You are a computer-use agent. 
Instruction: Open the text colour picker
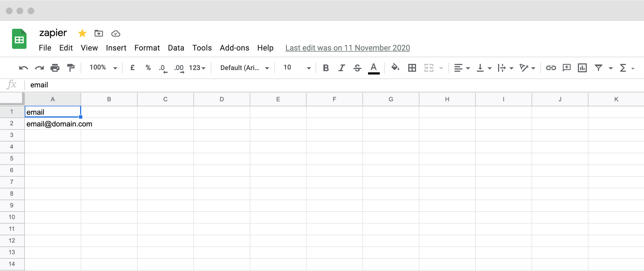click(374, 68)
